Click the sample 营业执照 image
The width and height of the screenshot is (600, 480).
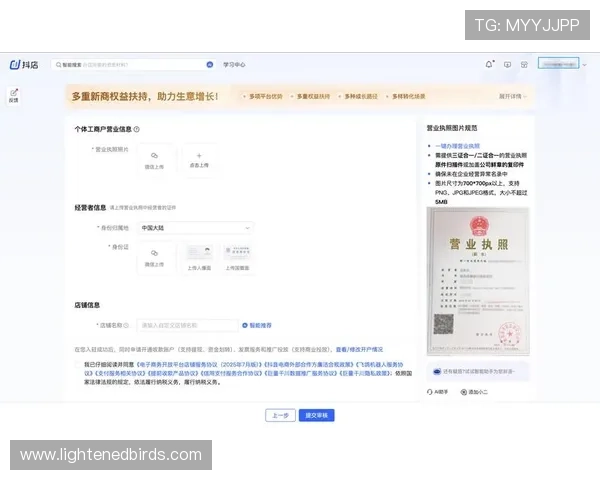[x=478, y=281]
